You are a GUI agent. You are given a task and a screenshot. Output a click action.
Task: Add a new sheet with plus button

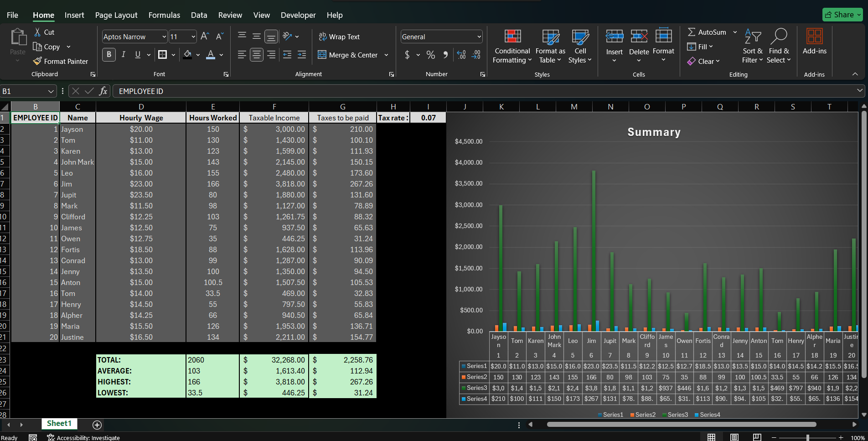tap(97, 425)
